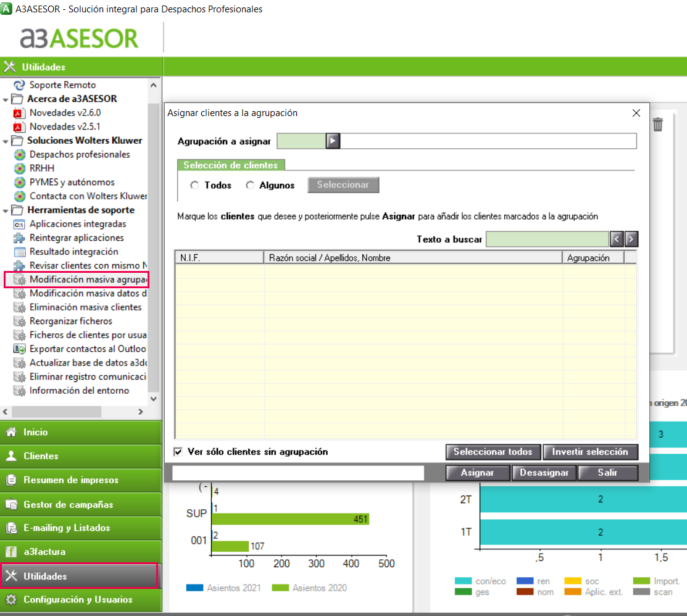Collapse the Acerca de a3ASESOR folder
Viewport: 687px width, 616px height.
(6, 100)
